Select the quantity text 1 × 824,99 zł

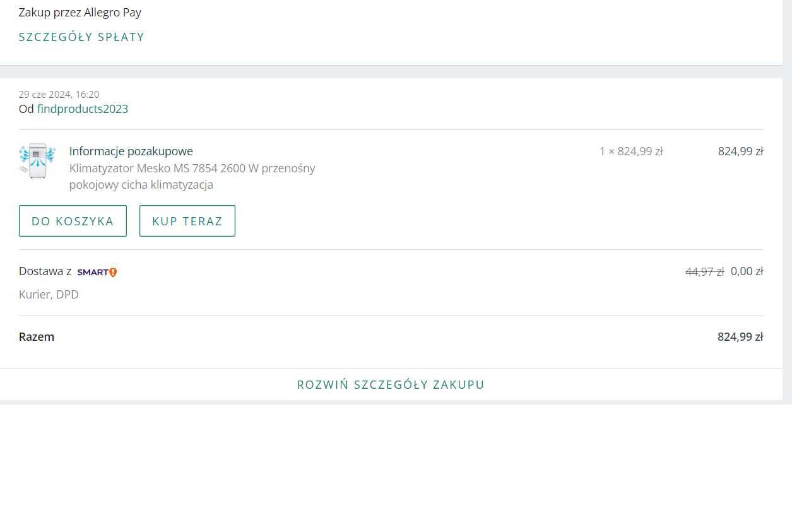click(x=631, y=151)
